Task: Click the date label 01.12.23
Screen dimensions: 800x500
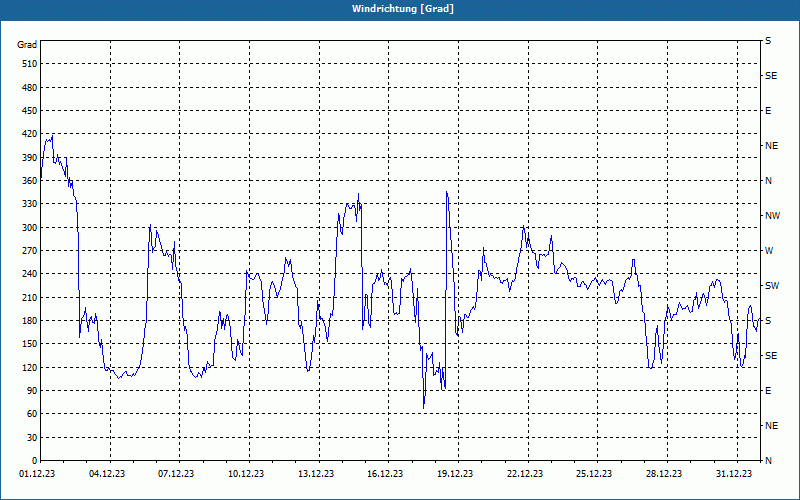Action: [37, 474]
